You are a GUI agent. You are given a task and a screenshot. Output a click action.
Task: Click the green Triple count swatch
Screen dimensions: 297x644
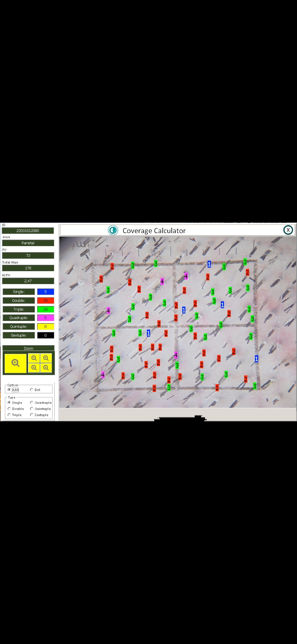click(x=46, y=309)
